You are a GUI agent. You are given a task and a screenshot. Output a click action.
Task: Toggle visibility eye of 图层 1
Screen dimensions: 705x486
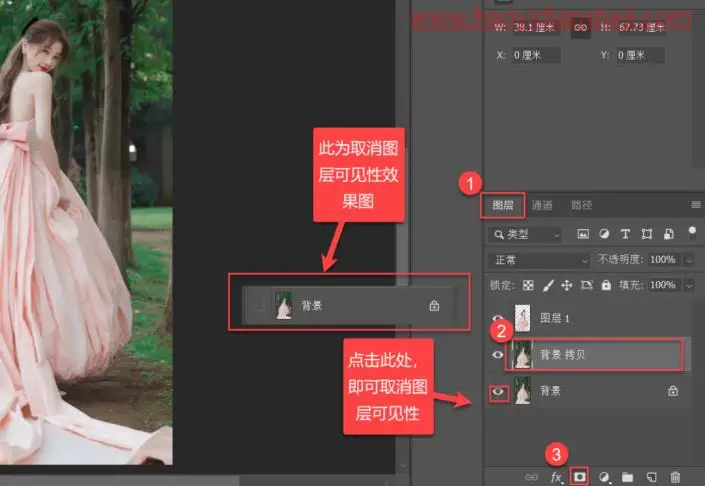click(x=498, y=318)
